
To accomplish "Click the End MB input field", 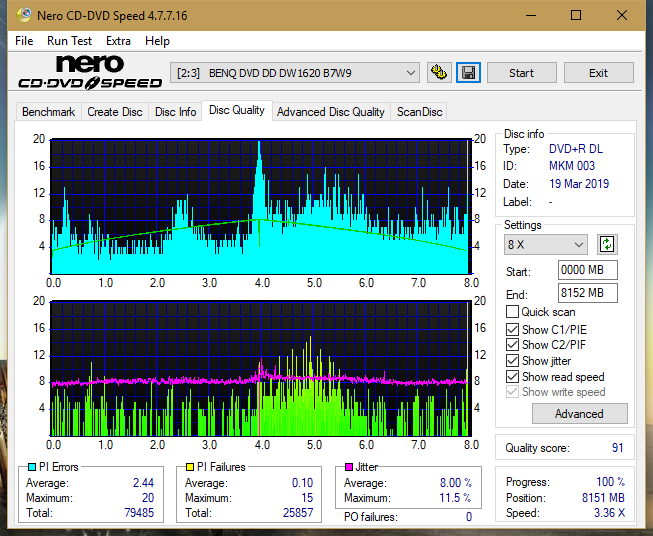I will pos(587,293).
